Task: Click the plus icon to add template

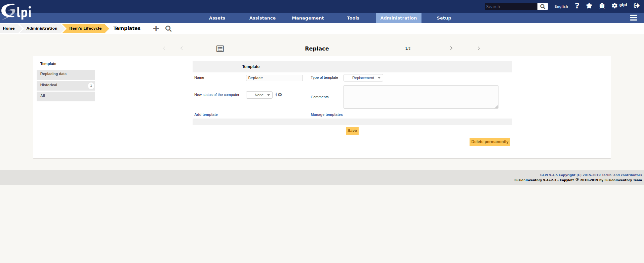Action: 156,29
